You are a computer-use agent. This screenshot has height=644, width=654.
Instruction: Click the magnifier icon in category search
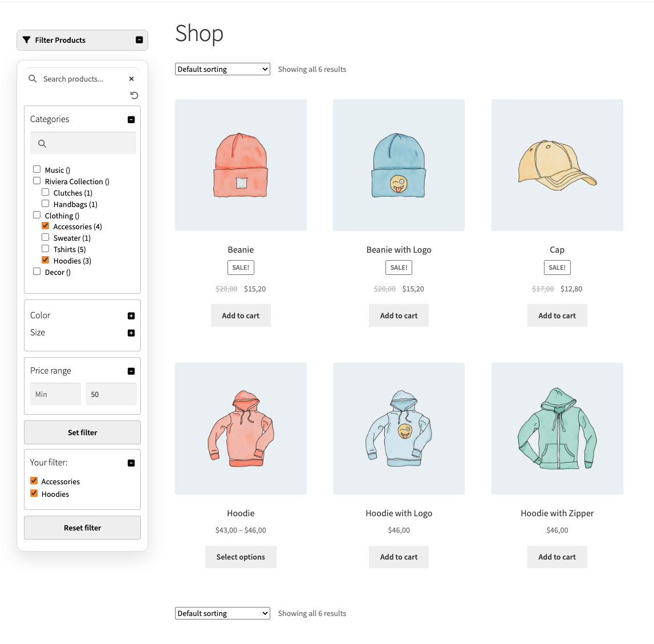pyautogui.click(x=42, y=144)
